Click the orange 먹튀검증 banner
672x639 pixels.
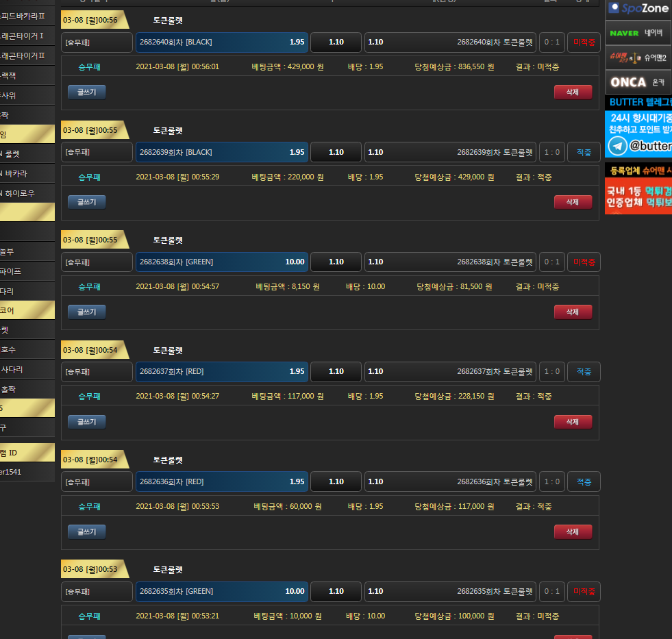(x=638, y=196)
